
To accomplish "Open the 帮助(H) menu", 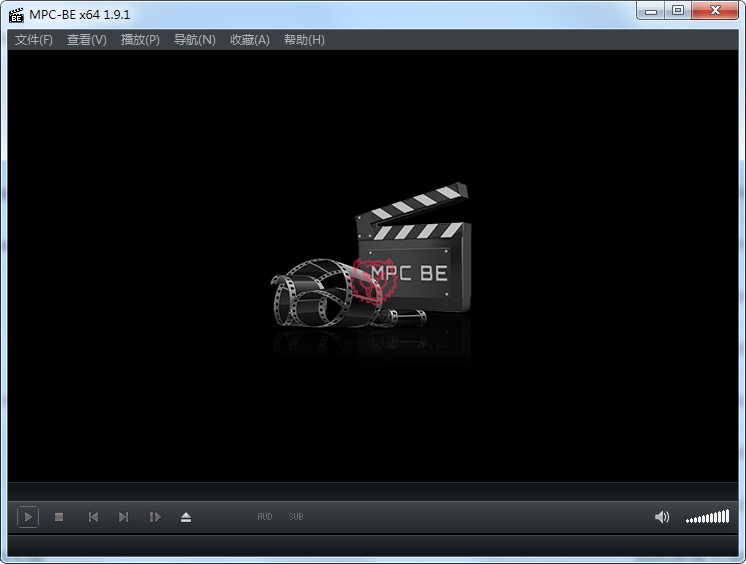I will point(304,40).
